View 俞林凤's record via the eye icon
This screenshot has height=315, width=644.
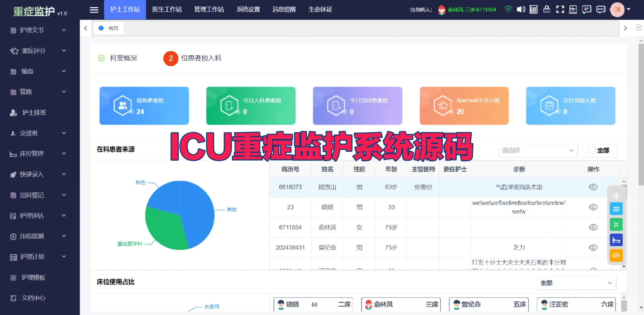pos(593,228)
